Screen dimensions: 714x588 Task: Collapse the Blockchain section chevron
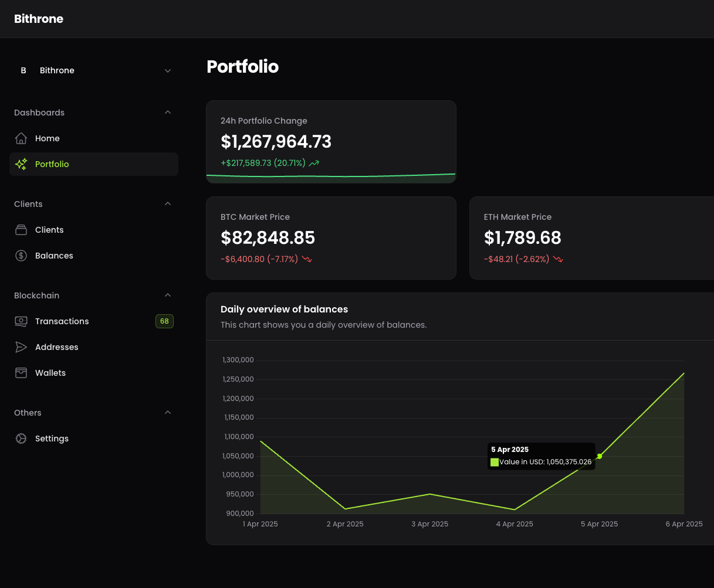pos(168,295)
